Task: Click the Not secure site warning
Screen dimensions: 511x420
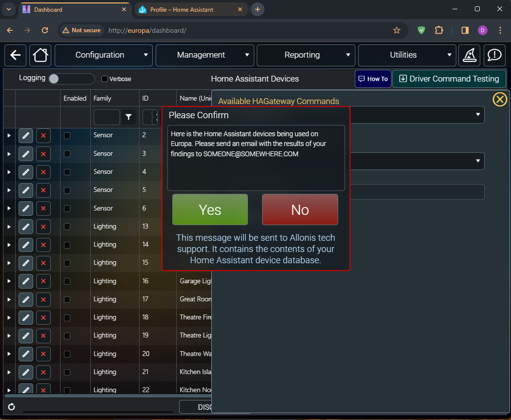Action: pyautogui.click(x=82, y=30)
